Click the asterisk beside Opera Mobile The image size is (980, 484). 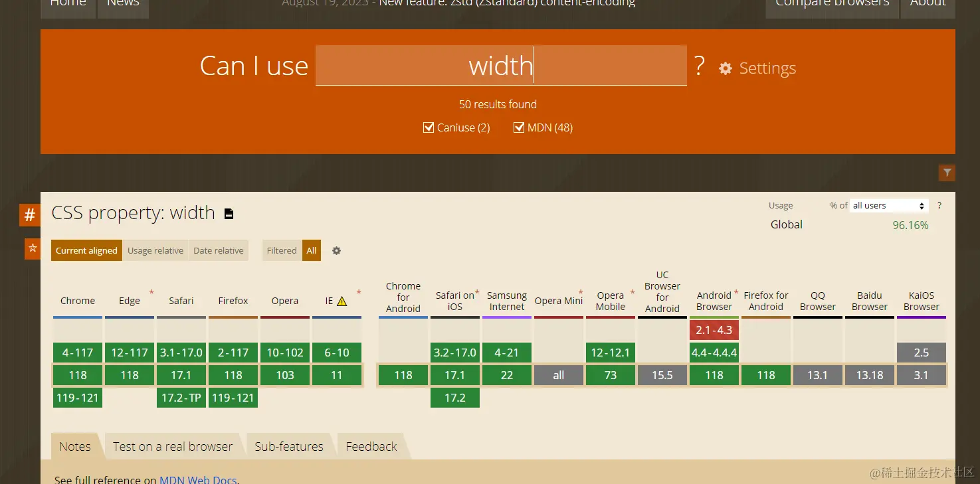(x=633, y=292)
